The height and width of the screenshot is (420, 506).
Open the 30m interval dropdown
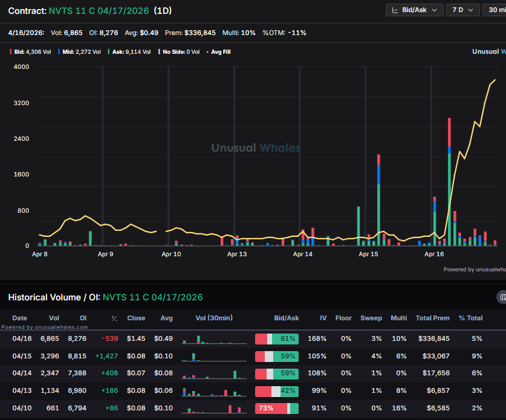(496, 10)
